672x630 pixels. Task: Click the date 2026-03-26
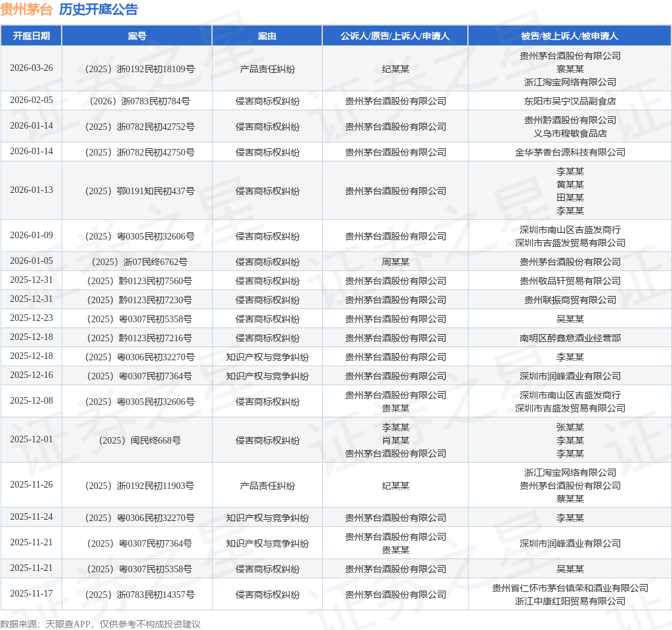tap(31, 68)
